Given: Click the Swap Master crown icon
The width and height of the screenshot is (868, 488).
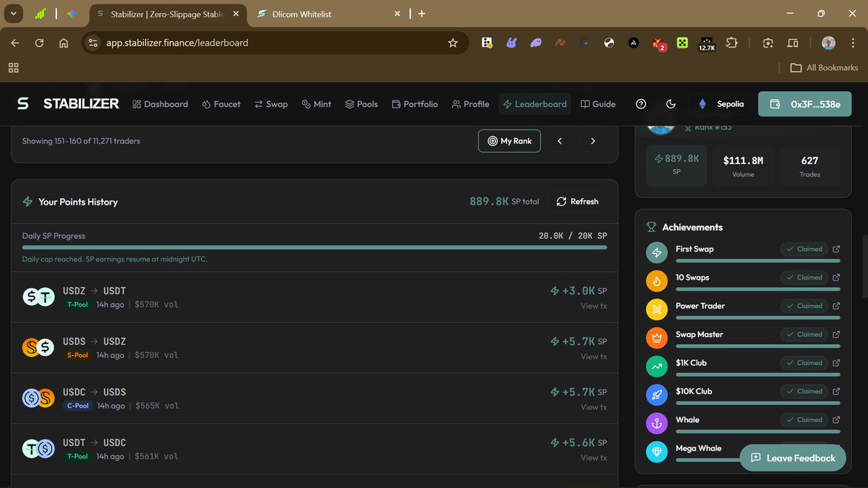Looking at the screenshot, I should tap(657, 338).
